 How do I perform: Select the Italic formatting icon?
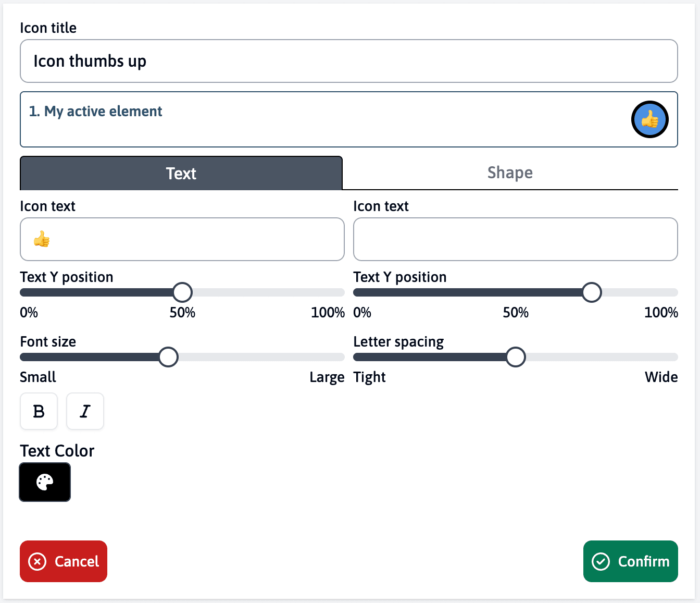point(85,411)
